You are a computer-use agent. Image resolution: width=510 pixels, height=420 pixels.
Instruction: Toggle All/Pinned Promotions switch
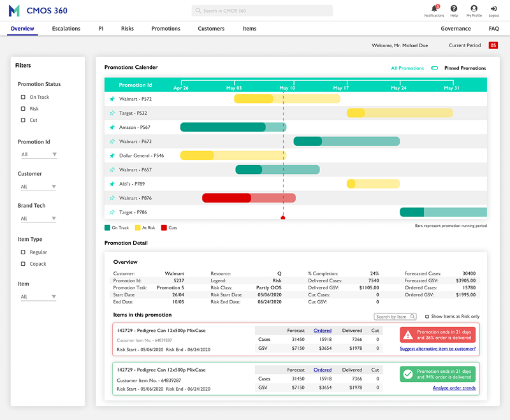click(x=435, y=68)
